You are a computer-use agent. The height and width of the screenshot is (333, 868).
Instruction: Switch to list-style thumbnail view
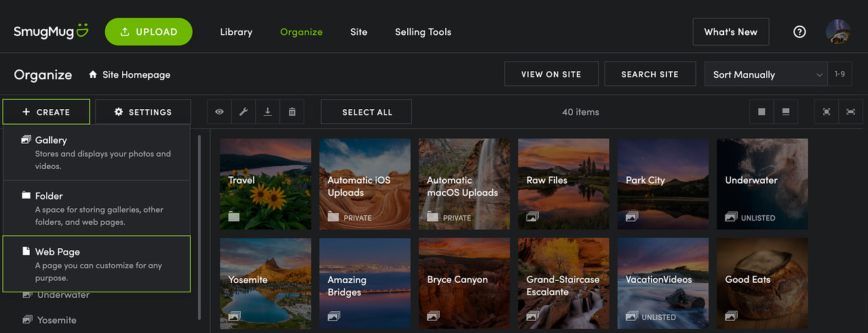786,112
